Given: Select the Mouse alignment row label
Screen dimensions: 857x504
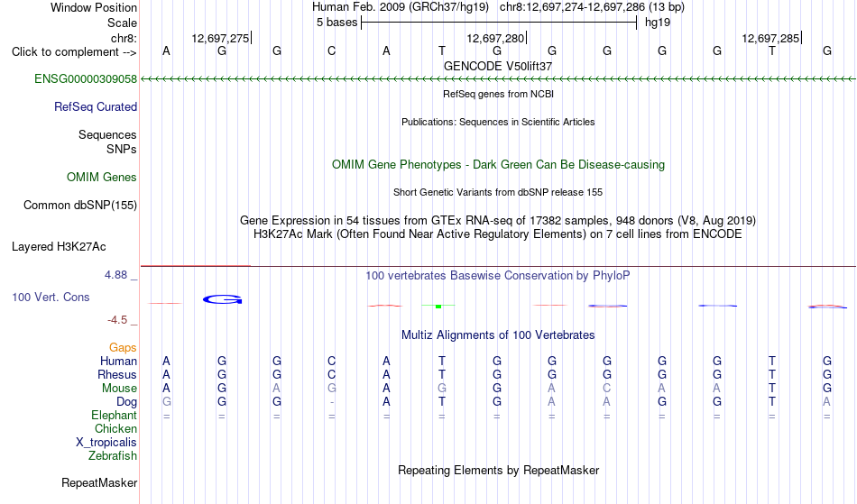Looking at the screenshot, I should 119,389.
